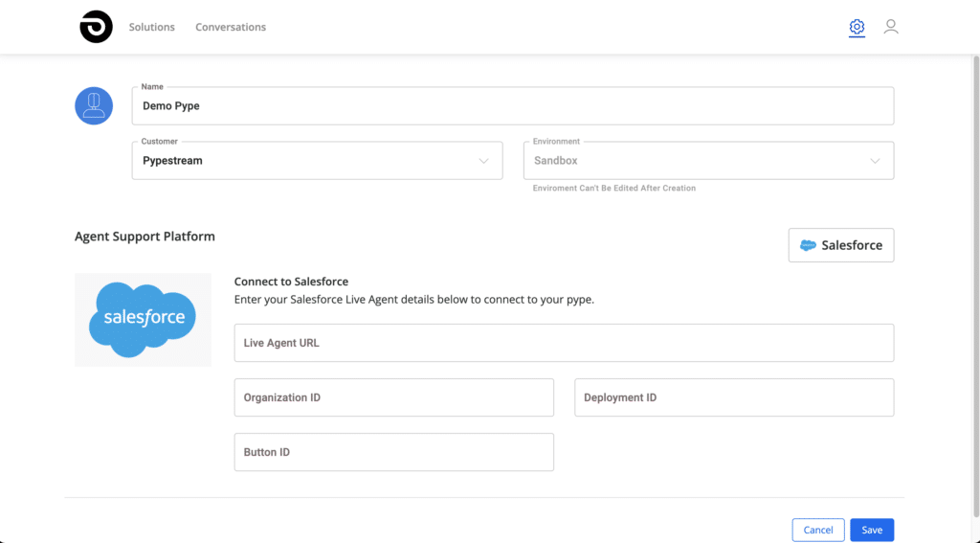Click the Name field containing Demo Pype
Image resolution: width=980 pixels, height=543 pixels.
tap(513, 105)
